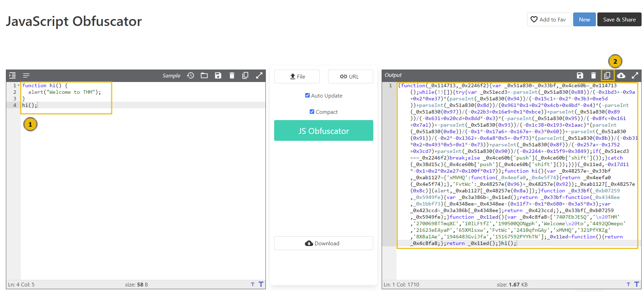Viewport: 644px width, 292px height.
Task: Copy the obfuscated output to clipboard
Action: tap(607, 75)
